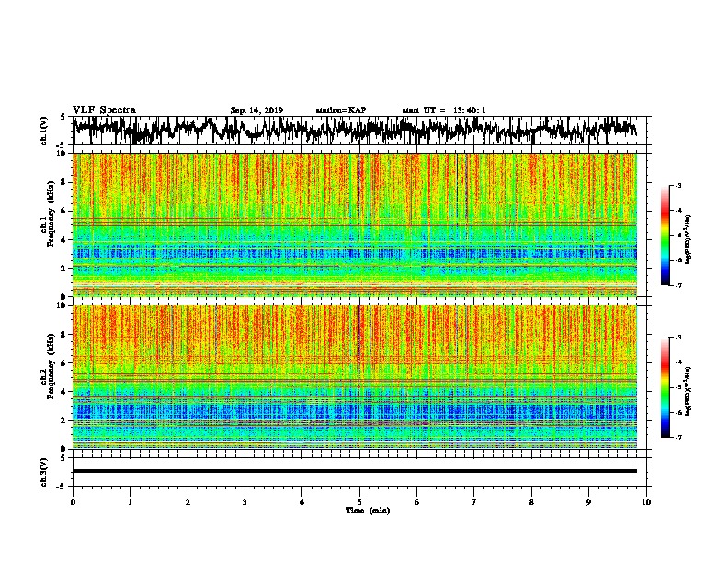This screenshot has width=728, height=563.
Task: Click inside the ch.1 spectrogram panel
Action: click(354, 224)
